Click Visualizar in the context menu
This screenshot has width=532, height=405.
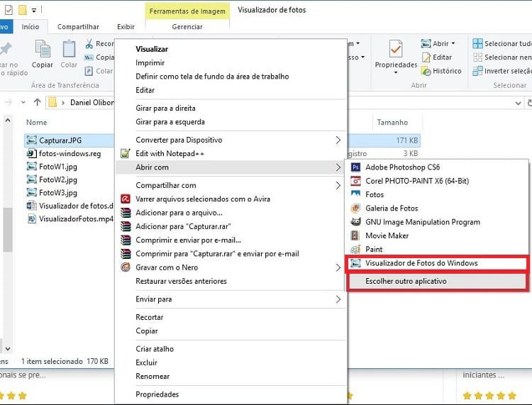(x=231, y=49)
